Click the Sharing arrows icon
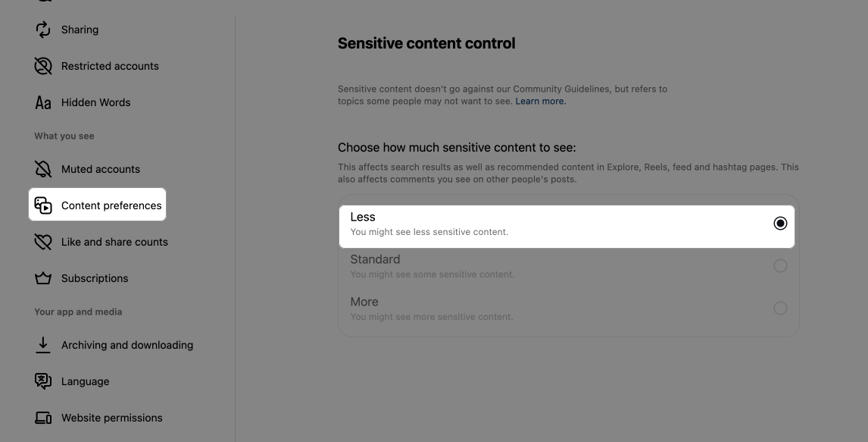 pyautogui.click(x=43, y=30)
